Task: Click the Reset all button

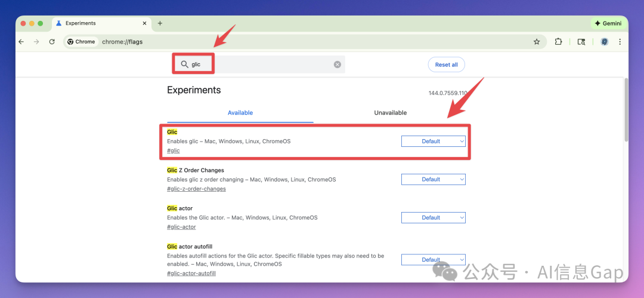Action: (x=447, y=64)
